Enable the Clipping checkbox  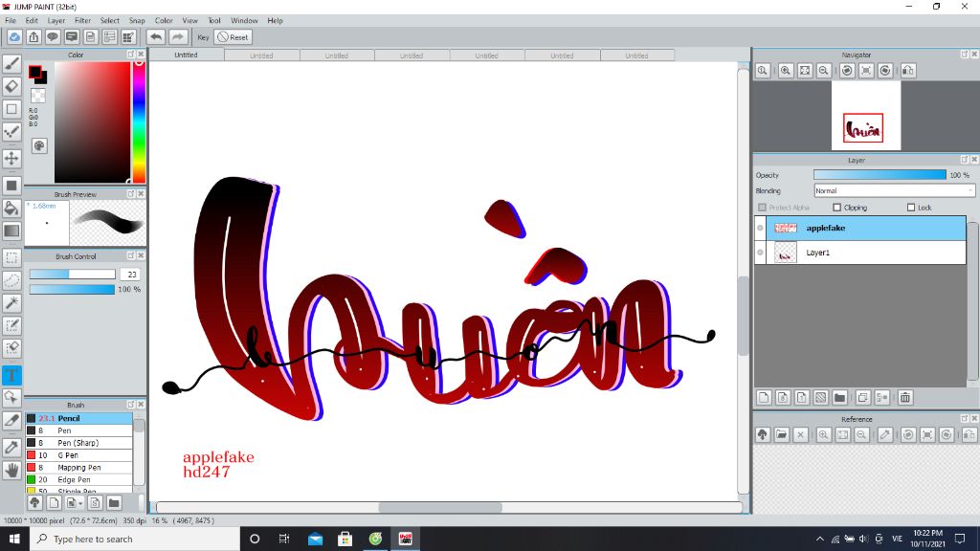click(x=836, y=208)
